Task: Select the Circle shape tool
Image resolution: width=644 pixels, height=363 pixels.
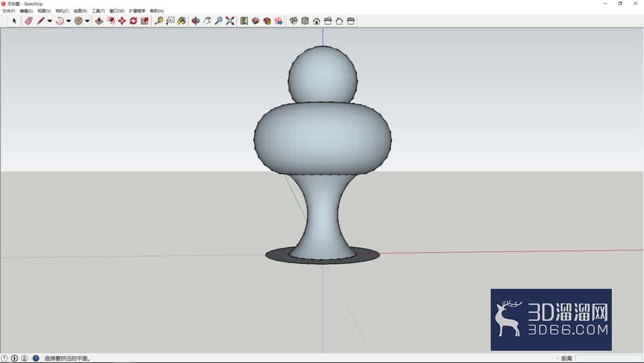Action: [78, 21]
